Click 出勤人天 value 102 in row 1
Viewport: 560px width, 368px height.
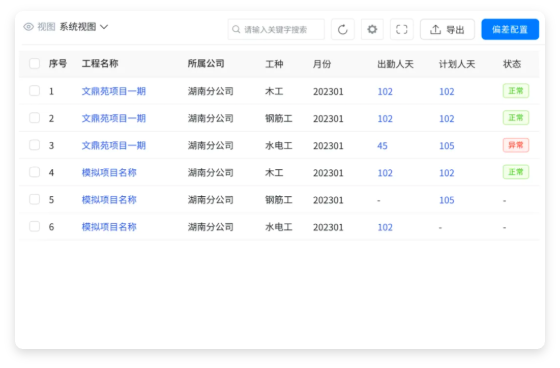click(385, 92)
